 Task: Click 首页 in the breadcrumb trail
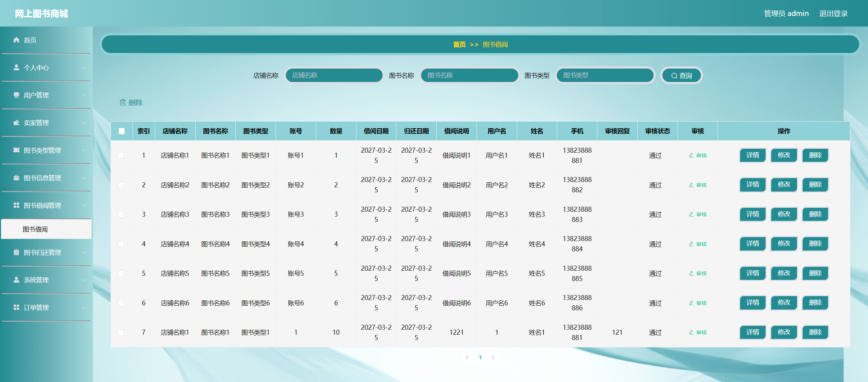coord(460,44)
